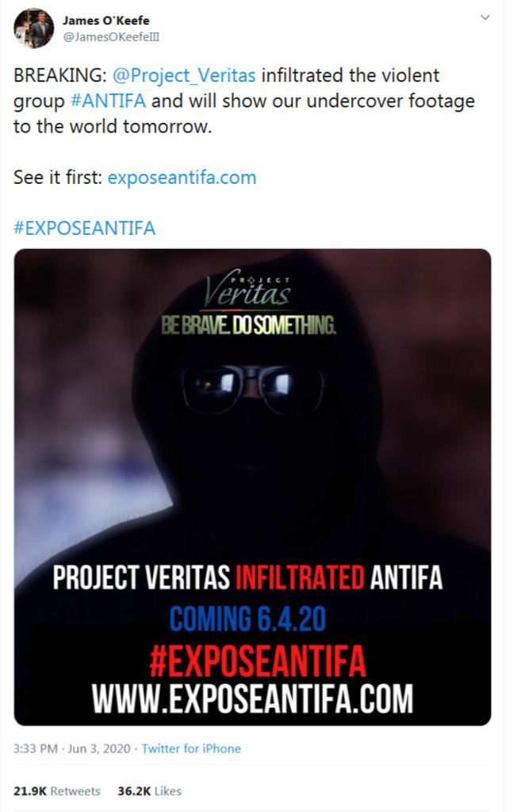Screen dimensions: 521x812
Task: View the 21.9K Retweets list
Action: pyautogui.click(x=57, y=791)
